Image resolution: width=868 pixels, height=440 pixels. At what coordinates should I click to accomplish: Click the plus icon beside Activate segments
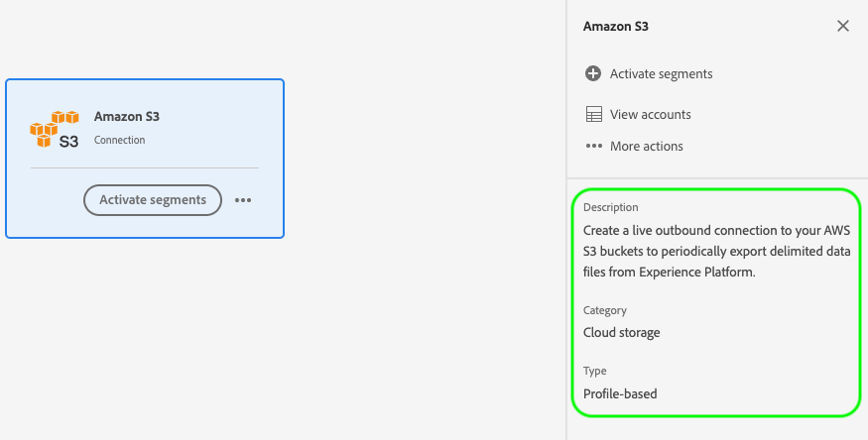[593, 73]
